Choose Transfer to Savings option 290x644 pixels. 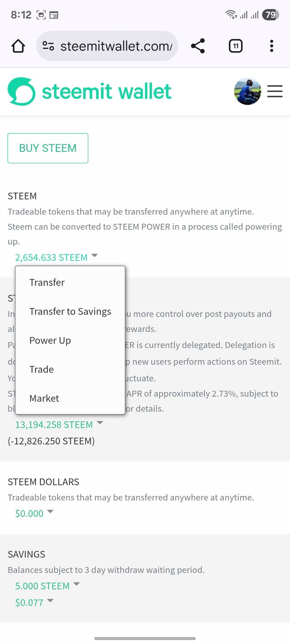pyautogui.click(x=70, y=311)
